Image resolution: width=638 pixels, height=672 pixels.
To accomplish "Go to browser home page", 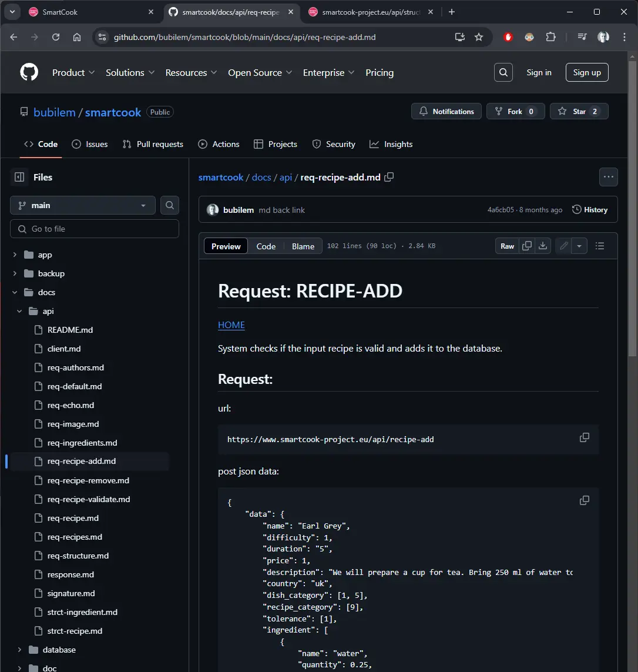I will tap(76, 37).
